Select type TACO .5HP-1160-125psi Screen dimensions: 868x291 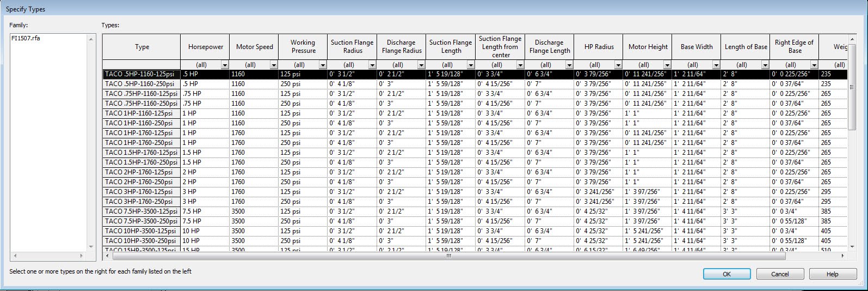(x=141, y=74)
